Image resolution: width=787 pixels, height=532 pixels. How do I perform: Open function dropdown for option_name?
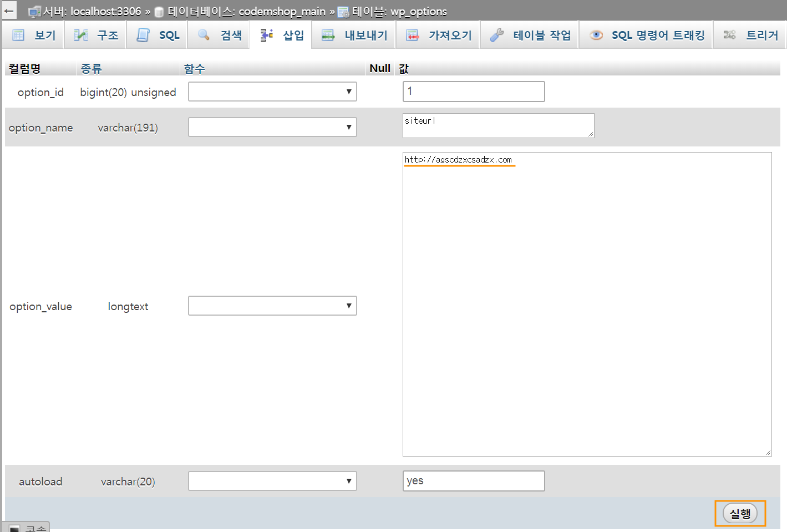point(272,127)
